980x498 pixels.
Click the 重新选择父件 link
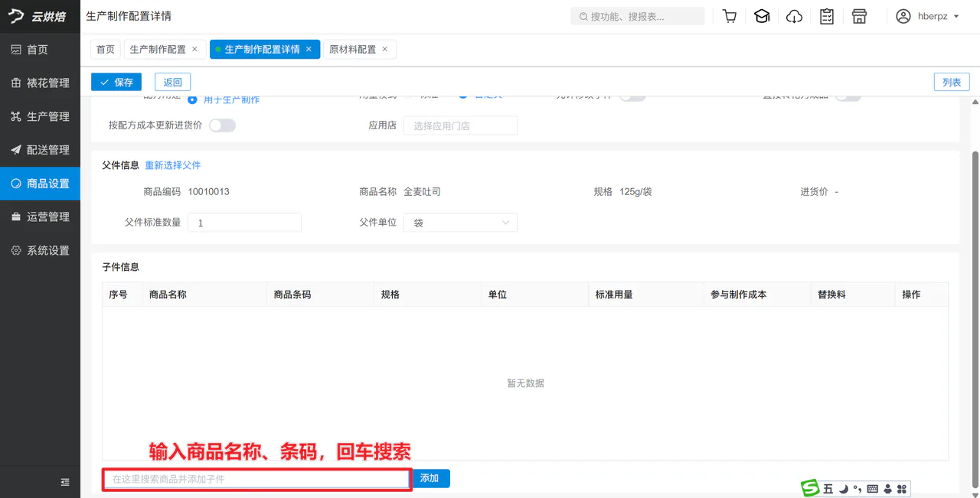[x=173, y=165]
